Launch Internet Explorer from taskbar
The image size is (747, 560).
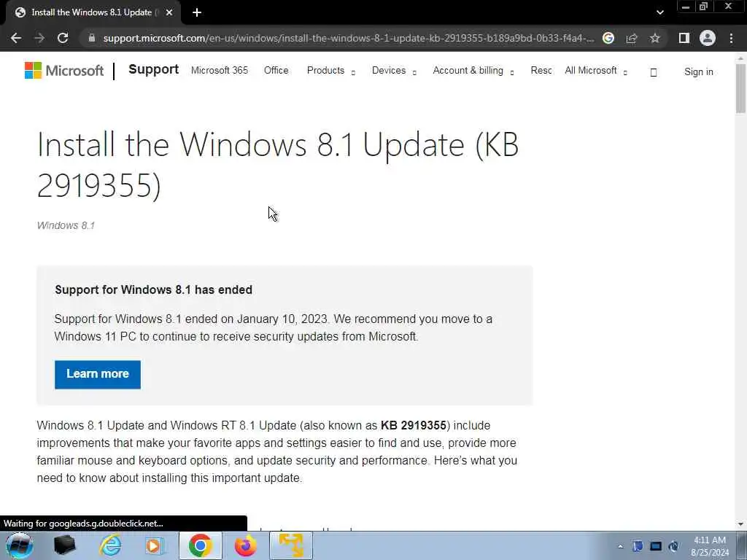(x=110, y=545)
